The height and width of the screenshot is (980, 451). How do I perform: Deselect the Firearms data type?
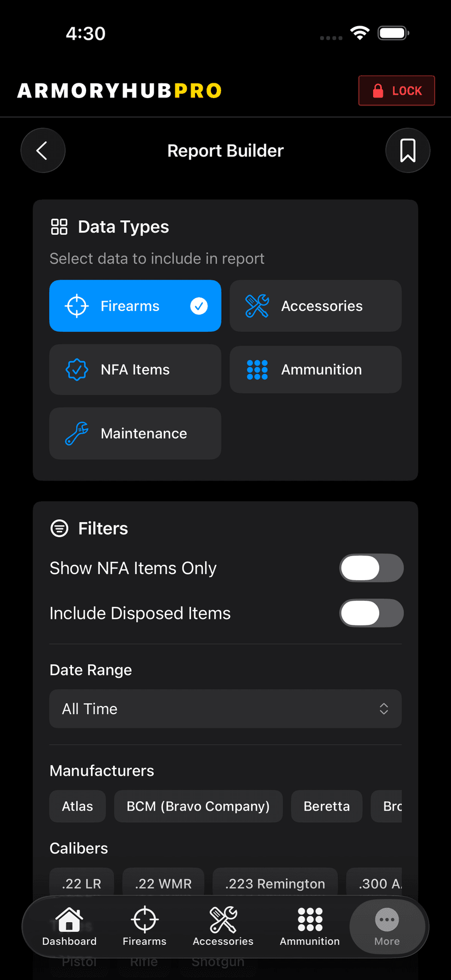pyautogui.click(x=135, y=306)
